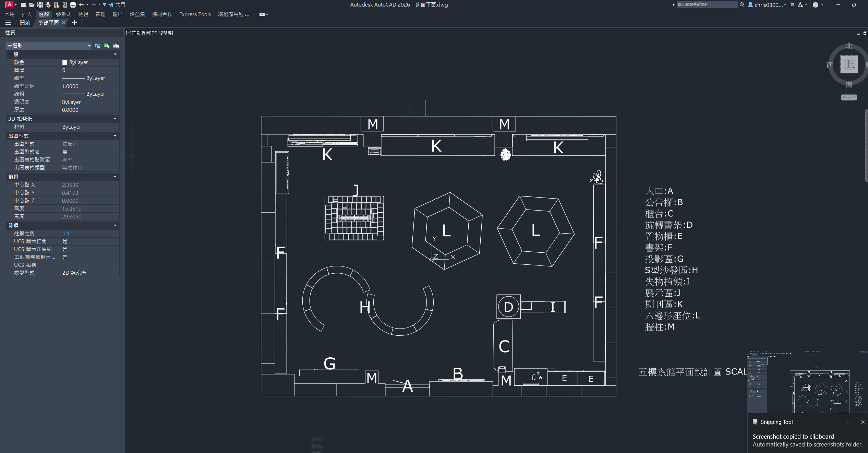Viewport: 868px width, 453px height.
Task: Toggle the WCS coordinate system button
Action: pyautogui.click(x=848, y=97)
